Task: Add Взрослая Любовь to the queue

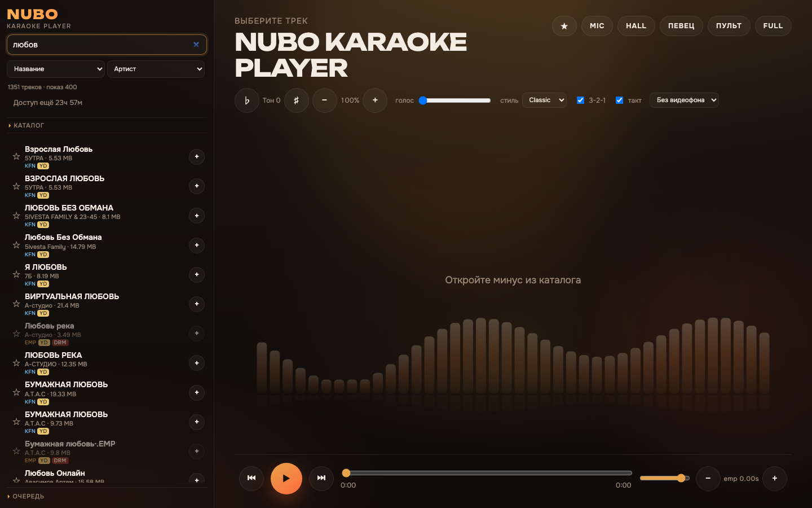Action: 197,157
